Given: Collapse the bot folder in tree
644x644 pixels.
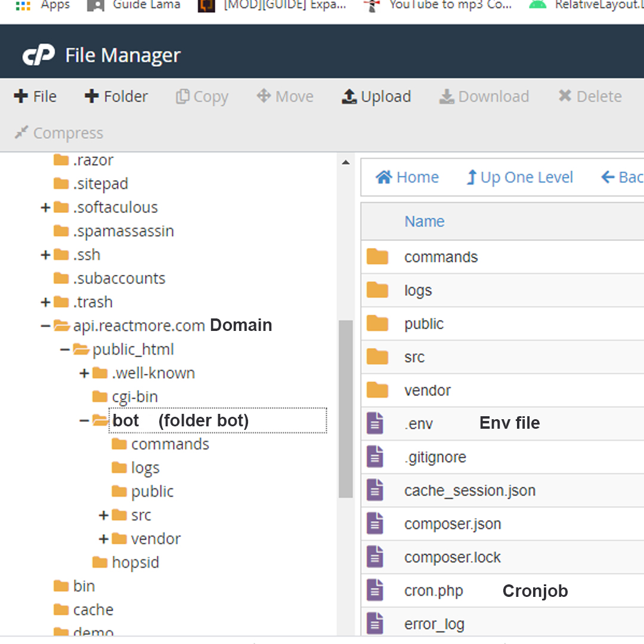Looking at the screenshot, I should click(x=84, y=421).
